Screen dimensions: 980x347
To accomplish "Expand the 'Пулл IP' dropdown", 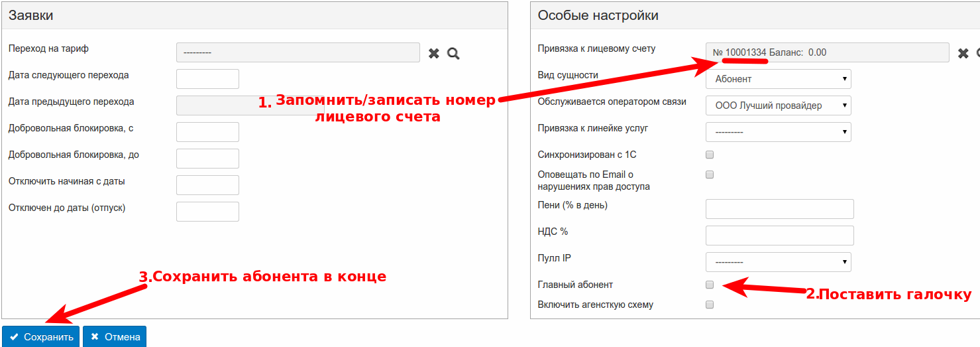I will click(778, 261).
